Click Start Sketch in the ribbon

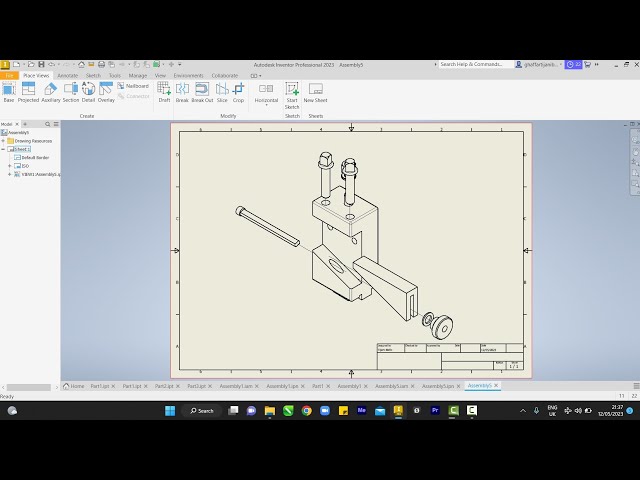point(292,96)
